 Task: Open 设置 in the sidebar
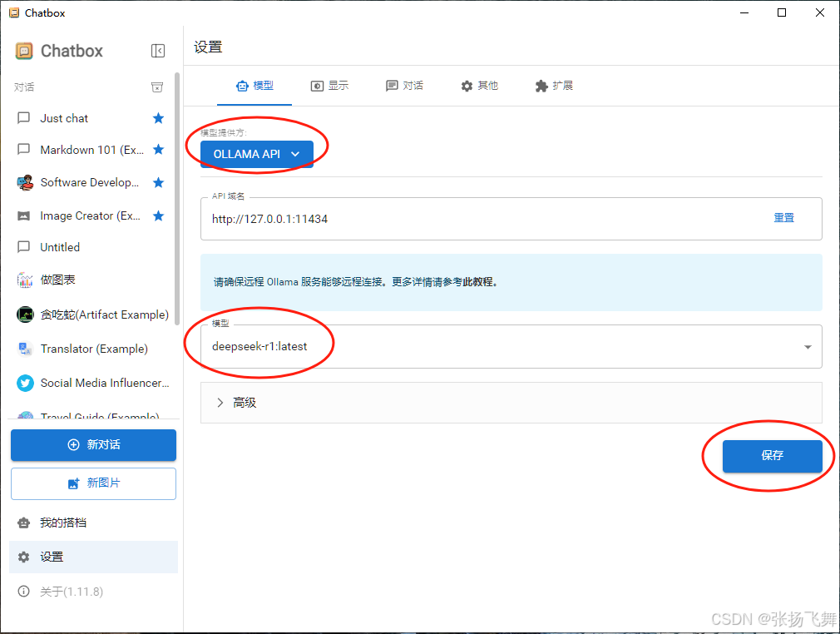click(x=93, y=557)
